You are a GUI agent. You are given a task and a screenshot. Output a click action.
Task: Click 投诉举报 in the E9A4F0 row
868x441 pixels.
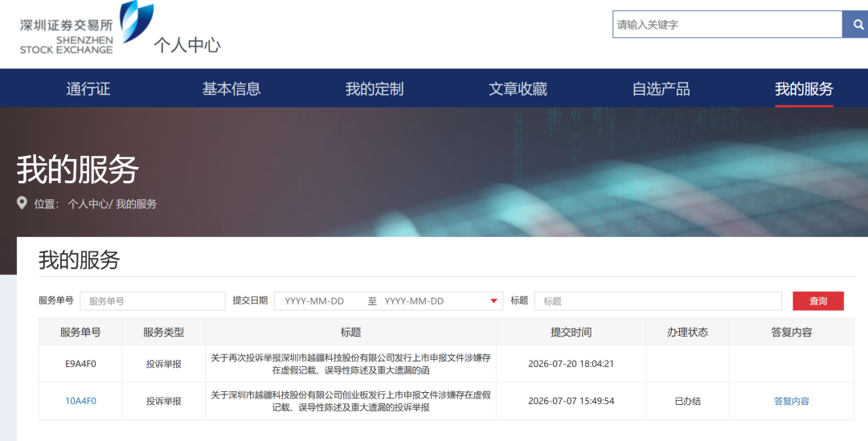(164, 364)
